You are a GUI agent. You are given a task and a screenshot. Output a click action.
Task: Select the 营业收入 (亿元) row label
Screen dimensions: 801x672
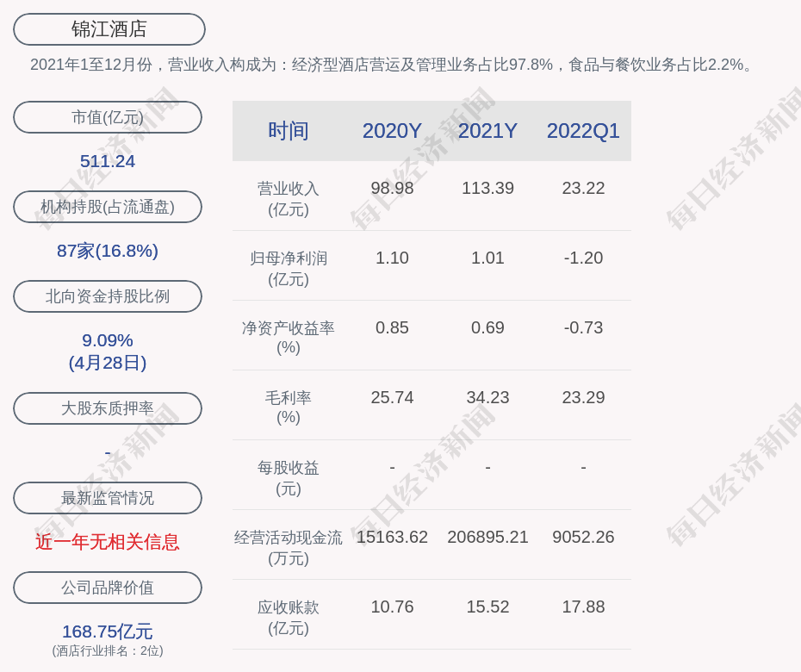tap(289, 199)
